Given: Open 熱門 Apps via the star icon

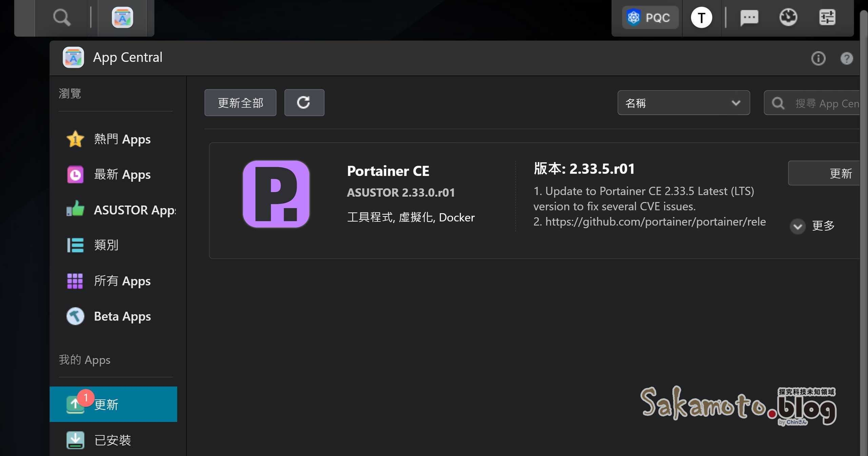Looking at the screenshot, I should click(75, 139).
